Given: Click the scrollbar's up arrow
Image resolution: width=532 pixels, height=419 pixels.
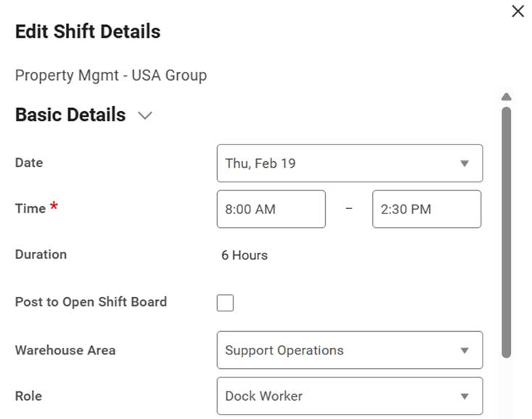Looking at the screenshot, I should pos(507,97).
